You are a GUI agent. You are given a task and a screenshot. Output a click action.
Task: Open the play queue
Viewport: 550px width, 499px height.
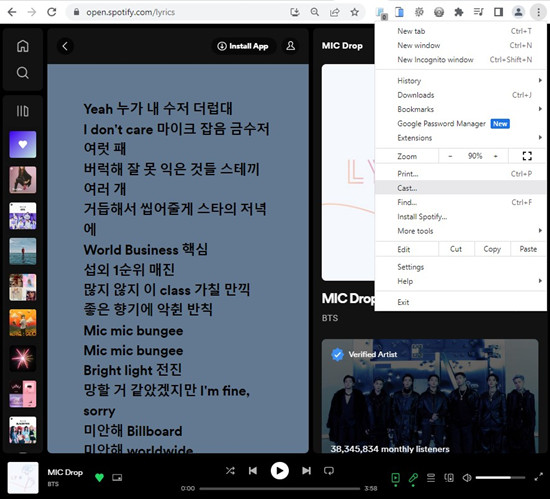tap(431, 478)
